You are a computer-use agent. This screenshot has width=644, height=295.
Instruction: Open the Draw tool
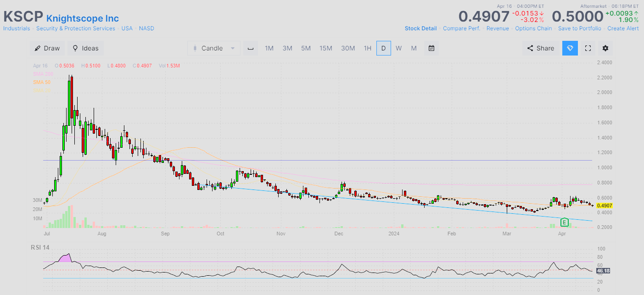(x=47, y=48)
